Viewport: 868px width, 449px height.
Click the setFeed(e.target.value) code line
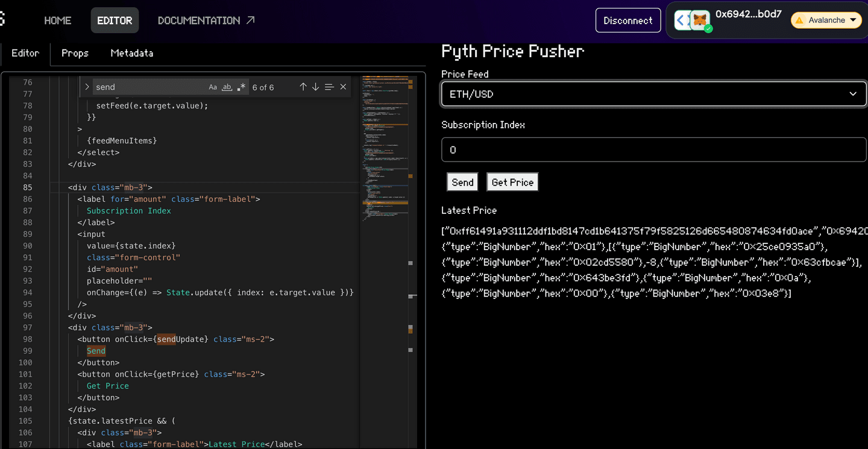pos(152,105)
